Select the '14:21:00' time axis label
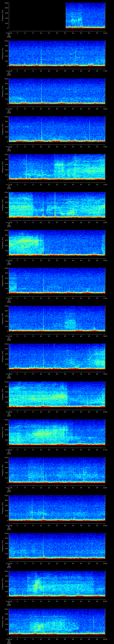 point(9,487)
